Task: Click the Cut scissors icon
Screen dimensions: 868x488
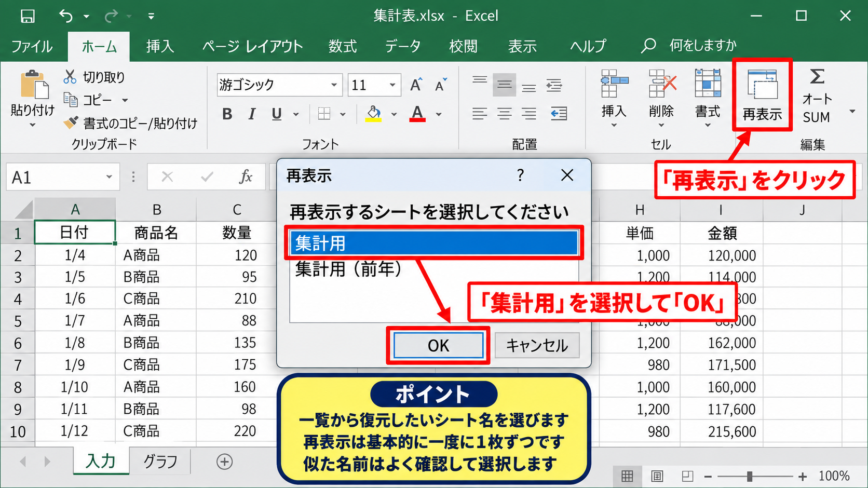Action: point(70,77)
